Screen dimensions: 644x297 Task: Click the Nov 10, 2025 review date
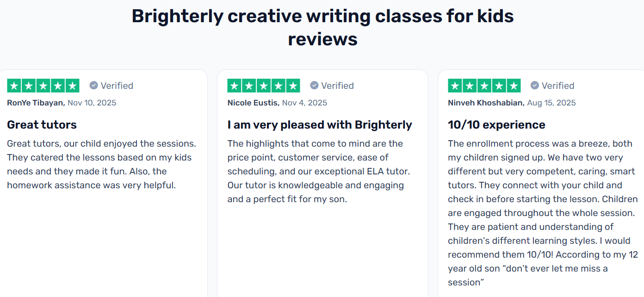(x=92, y=103)
